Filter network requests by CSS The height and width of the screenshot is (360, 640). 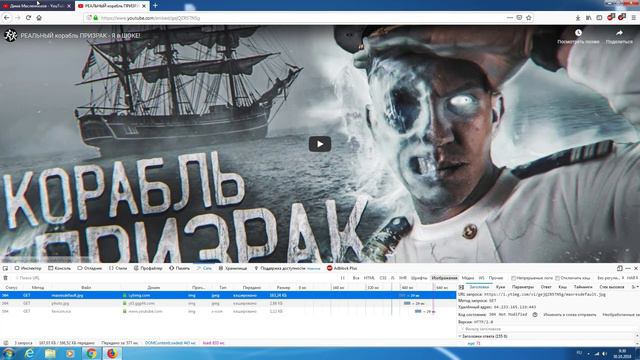(x=383, y=278)
